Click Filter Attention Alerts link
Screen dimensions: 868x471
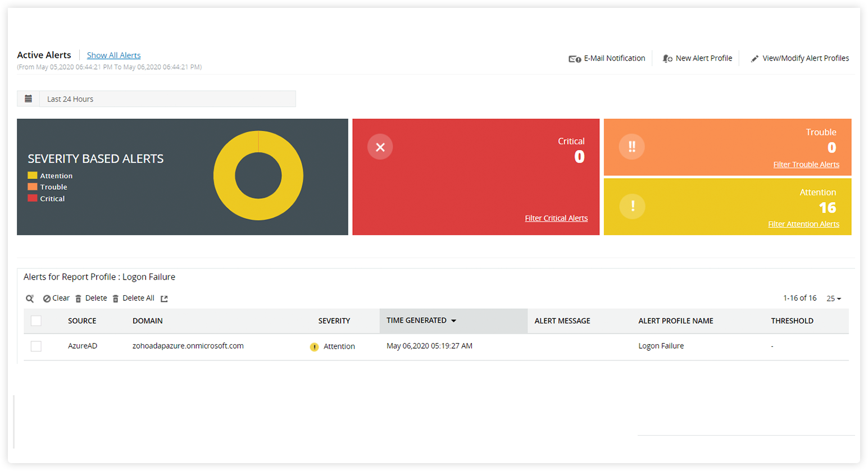tap(803, 224)
